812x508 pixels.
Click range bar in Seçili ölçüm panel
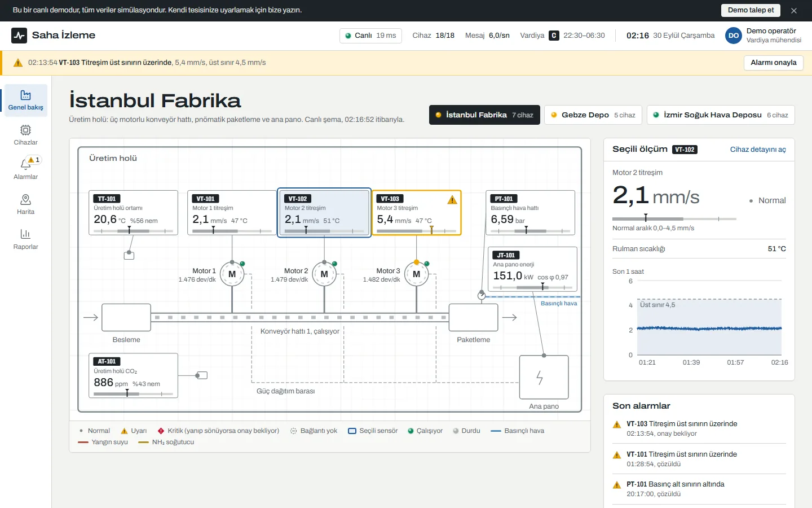click(x=674, y=218)
